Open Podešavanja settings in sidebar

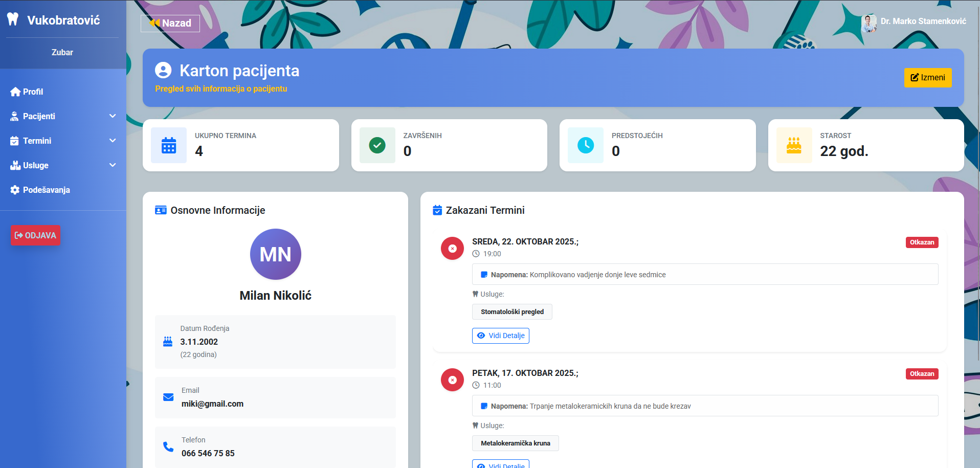pyautogui.click(x=46, y=190)
